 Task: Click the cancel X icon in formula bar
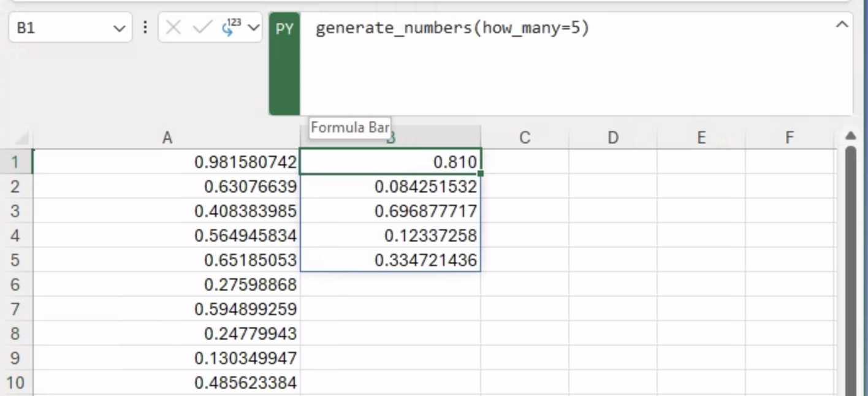click(173, 28)
